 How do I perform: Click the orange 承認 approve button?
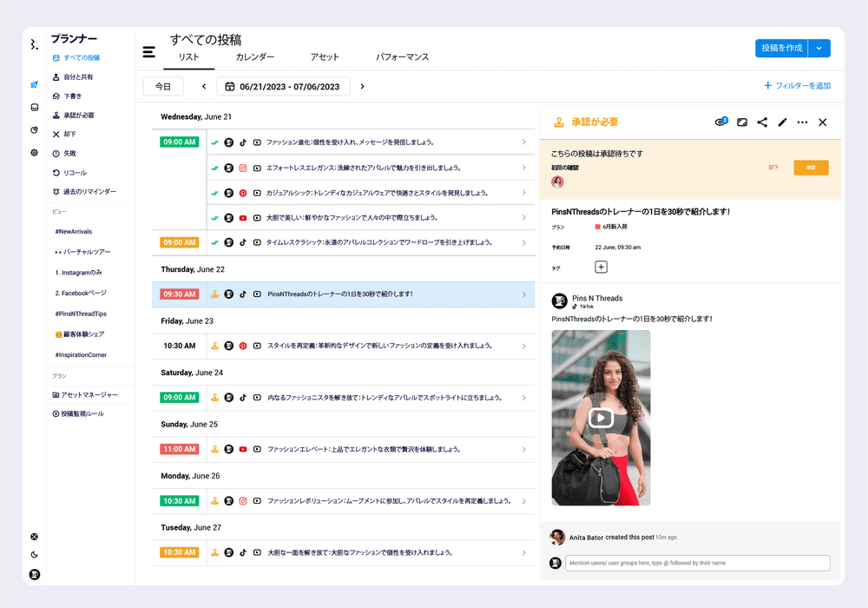click(811, 168)
